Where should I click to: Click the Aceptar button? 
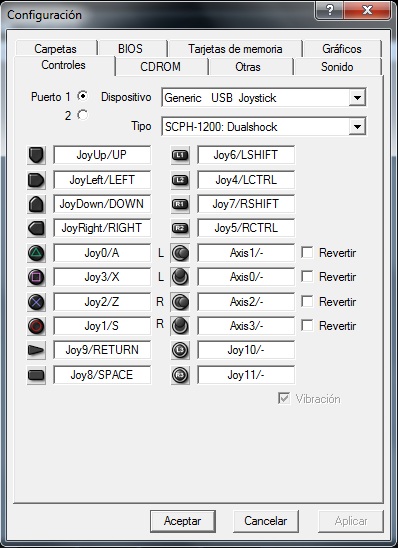tap(182, 521)
